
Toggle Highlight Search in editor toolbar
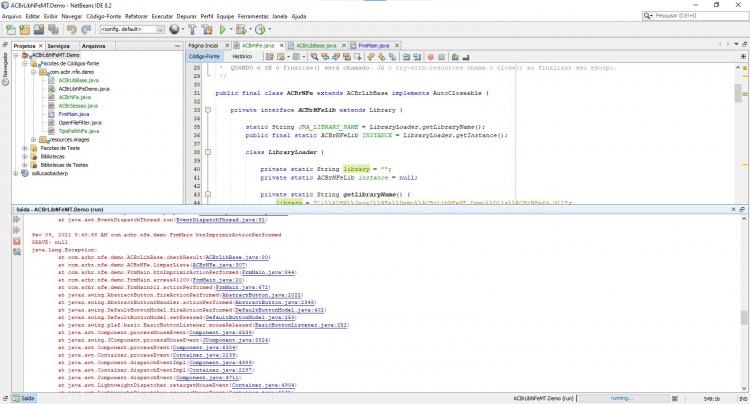tap(347, 57)
